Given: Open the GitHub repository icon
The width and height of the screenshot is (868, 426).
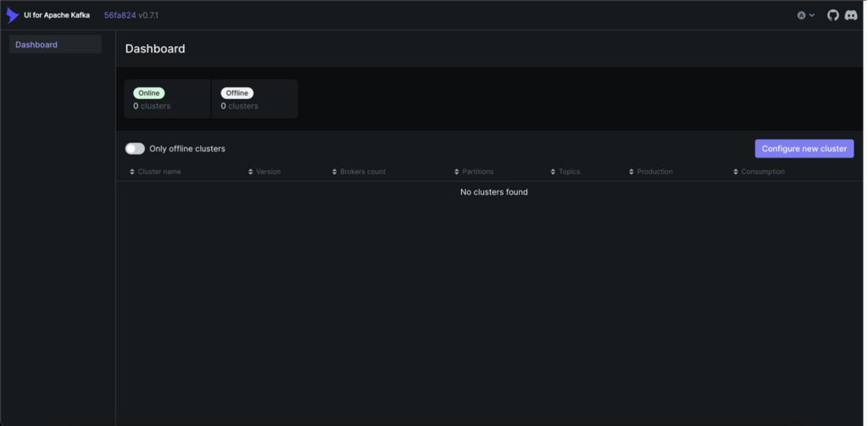Looking at the screenshot, I should 832,15.
